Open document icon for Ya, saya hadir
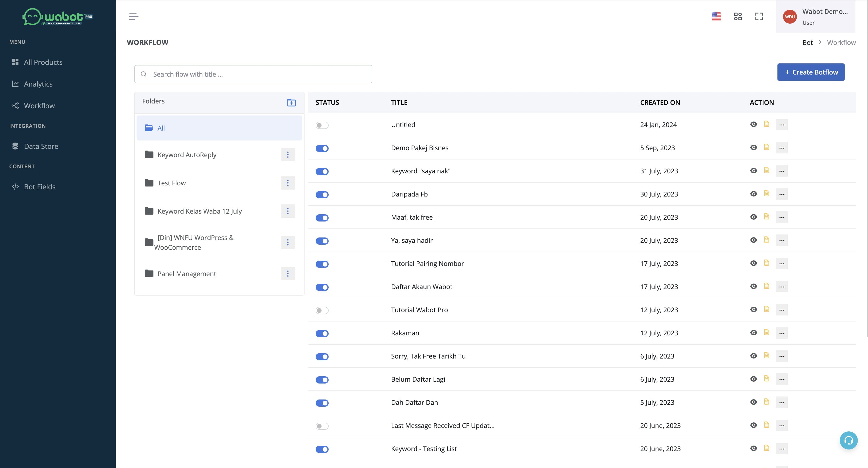868x468 pixels. [x=767, y=240]
